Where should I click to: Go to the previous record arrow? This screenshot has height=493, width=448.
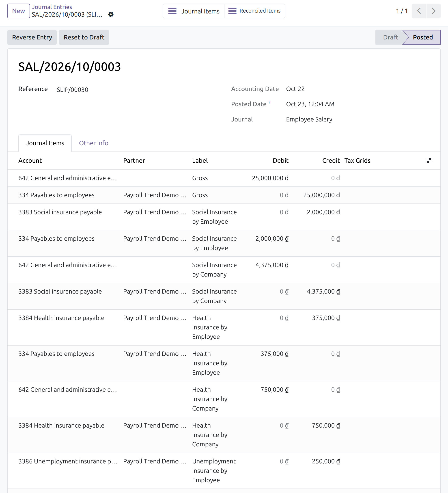click(x=419, y=11)
